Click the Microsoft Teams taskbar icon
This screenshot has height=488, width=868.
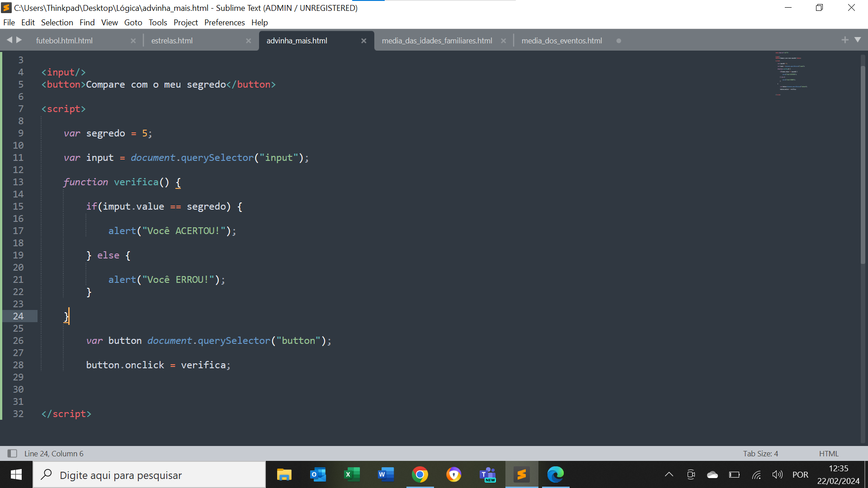click(488, 475)
